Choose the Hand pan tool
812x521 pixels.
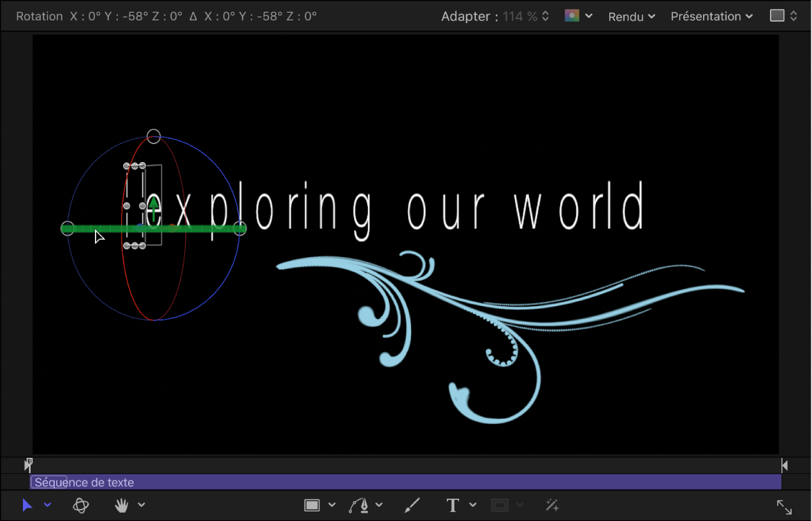(121, 506)
